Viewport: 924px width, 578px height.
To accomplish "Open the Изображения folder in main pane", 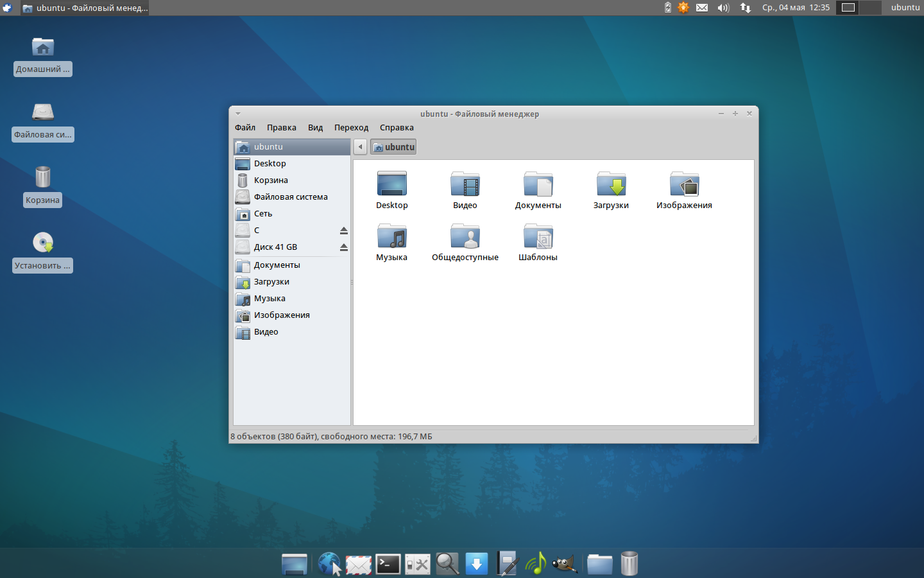I will pos(684,185).
